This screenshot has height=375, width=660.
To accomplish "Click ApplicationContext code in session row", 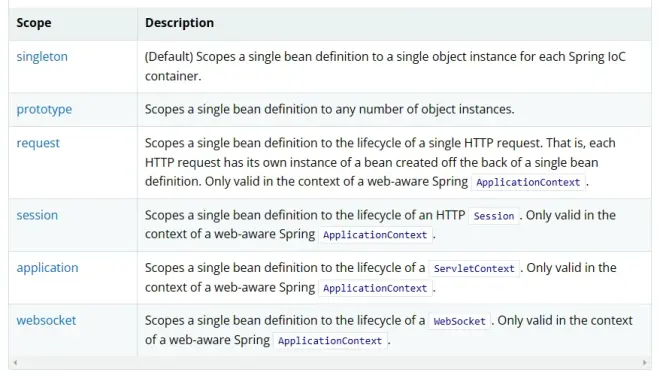I will pos(375,235).
